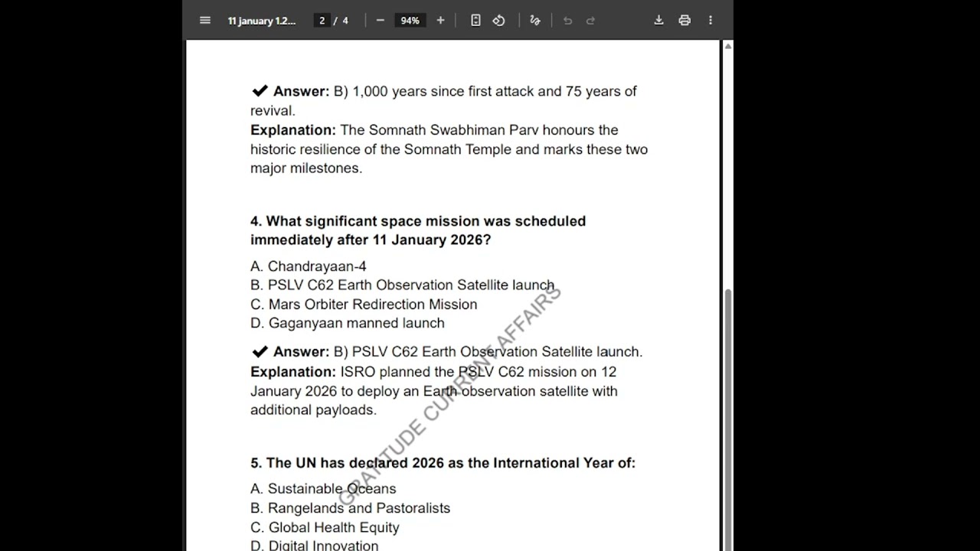The width and height of the screenshot is (980, 551).
Task: Click option 'D. Digital Innovation'
Action: tap(314, 546)
